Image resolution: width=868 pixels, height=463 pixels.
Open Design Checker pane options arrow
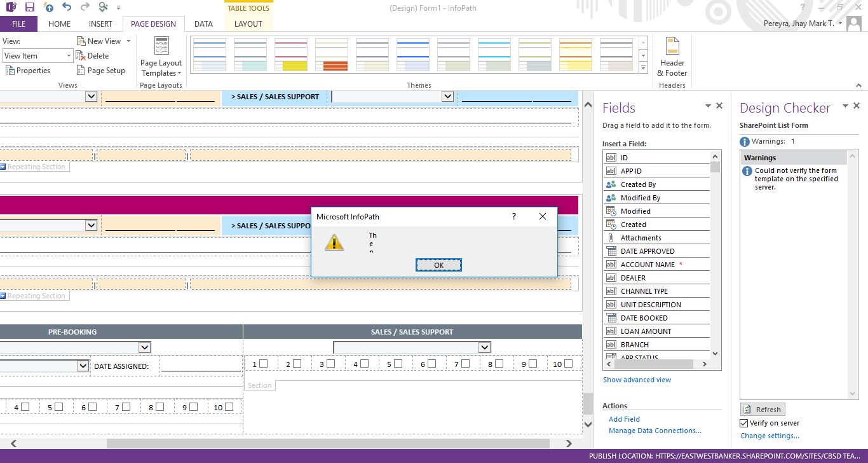point(845,106)
